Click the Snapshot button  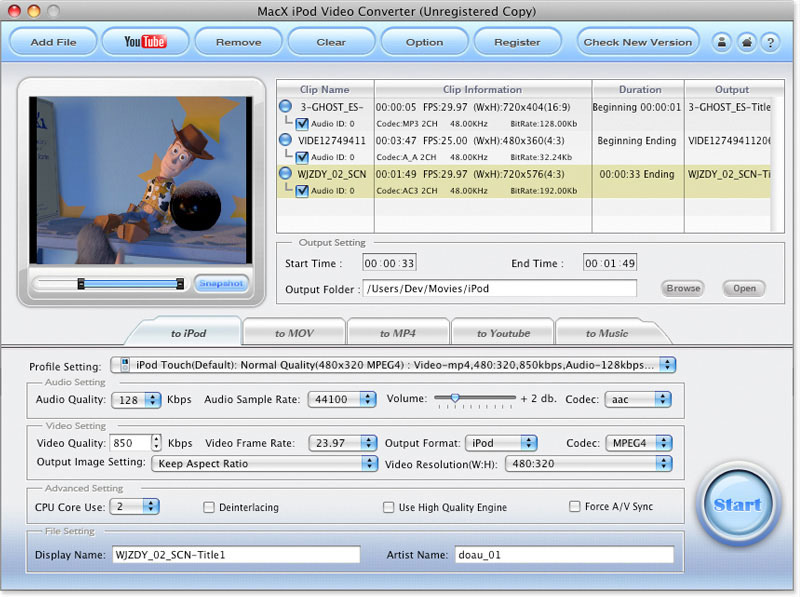pos(221,283)
